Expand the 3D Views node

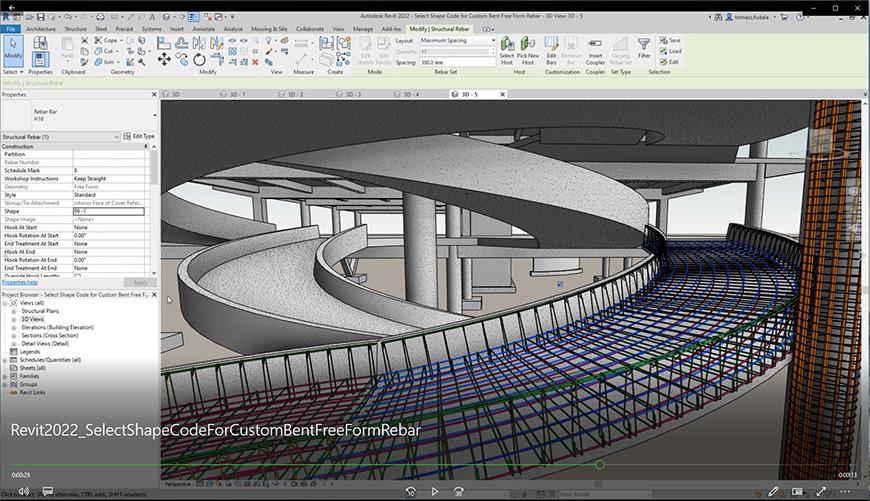point(14,320)
